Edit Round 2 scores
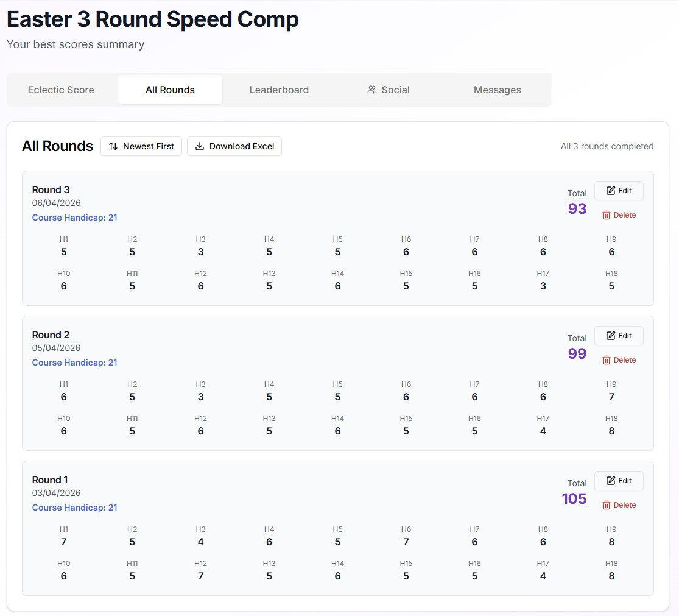 [619, 336]
